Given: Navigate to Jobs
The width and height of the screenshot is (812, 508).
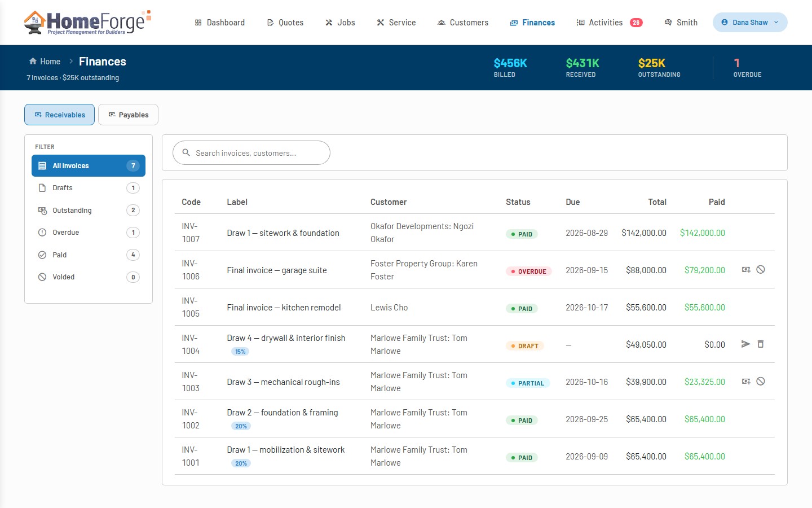Looking at the screenshot, I should pos(340,23).
